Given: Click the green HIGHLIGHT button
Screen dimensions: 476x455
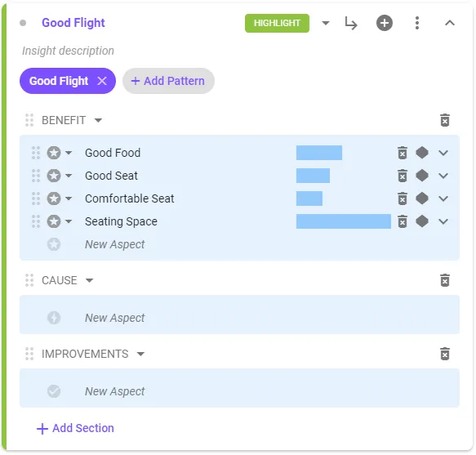Looking at the screenshot, I should coord(277,23).
